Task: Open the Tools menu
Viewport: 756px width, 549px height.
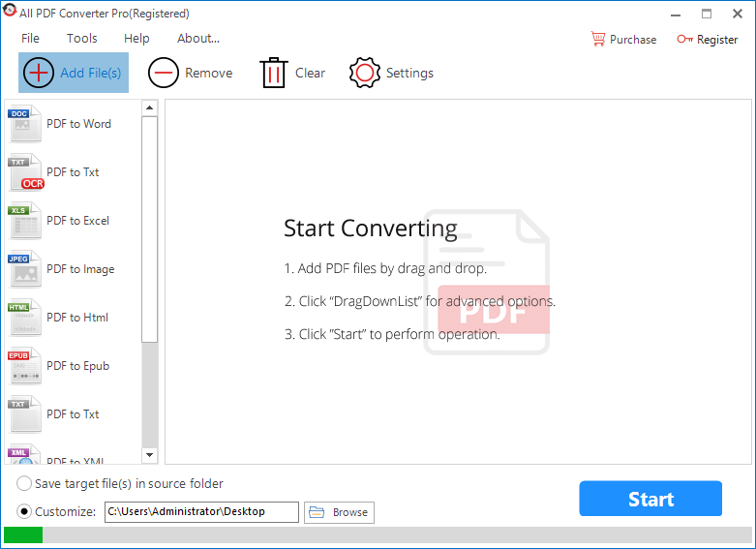Action: pyautogui.click(x=81, y=38)
